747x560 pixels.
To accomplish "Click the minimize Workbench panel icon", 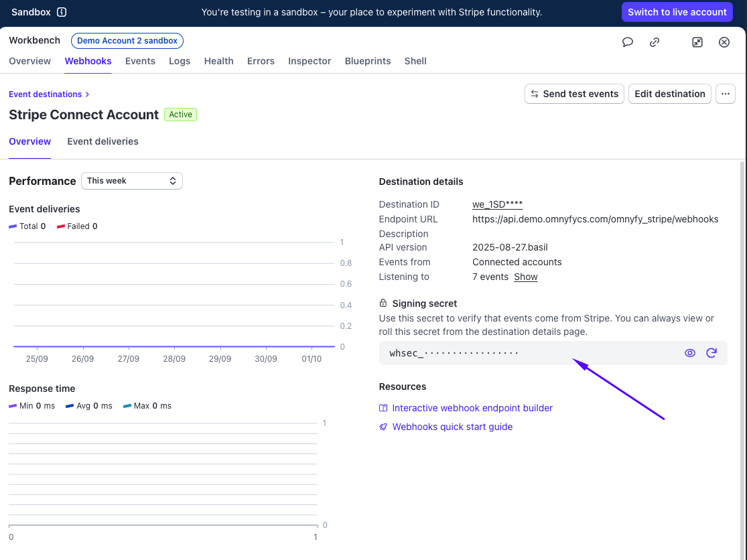I will click(697, 42).
